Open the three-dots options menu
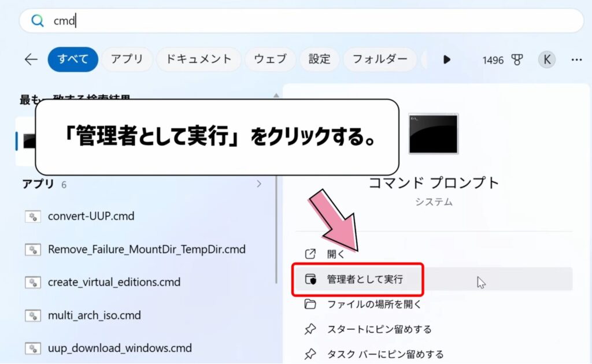The height and width of the screenshot is (364, 592). (x=576, y=60)
